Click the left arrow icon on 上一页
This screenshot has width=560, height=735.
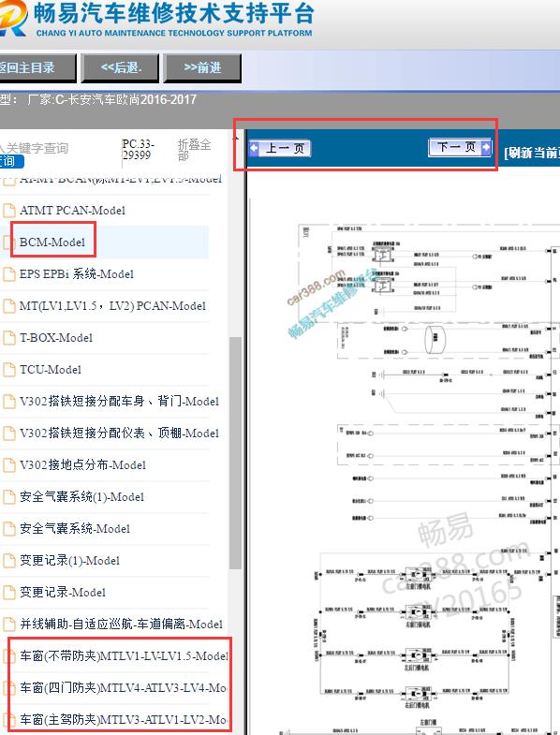(x=254, y=149)
